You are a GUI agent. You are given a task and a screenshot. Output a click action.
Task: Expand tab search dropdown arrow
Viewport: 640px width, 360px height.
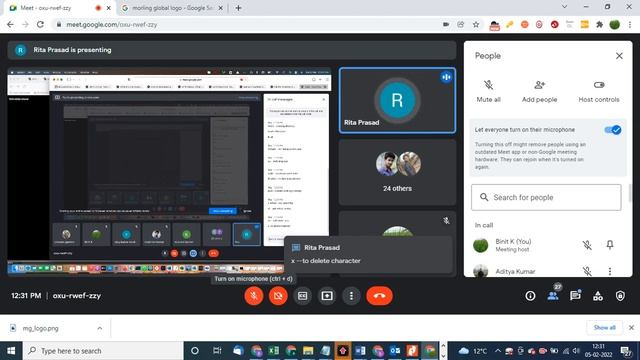click(564, 7)
